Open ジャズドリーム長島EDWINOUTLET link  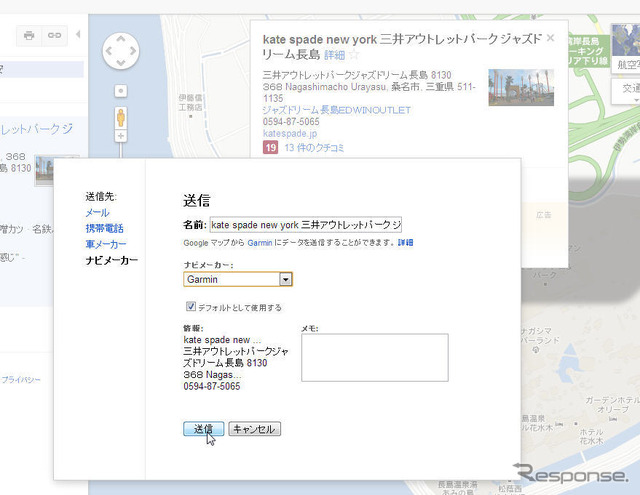point(337,110)
